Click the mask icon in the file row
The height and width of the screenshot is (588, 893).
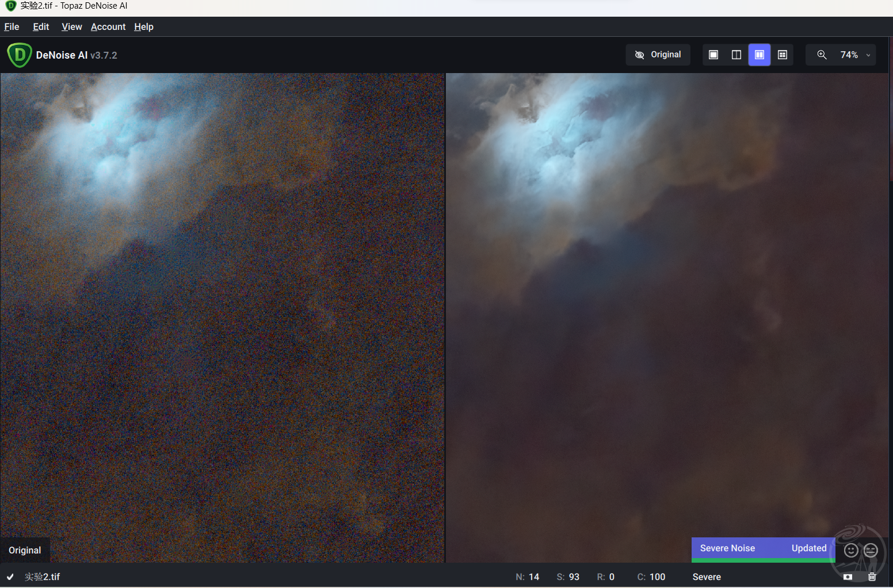[848, 576]
